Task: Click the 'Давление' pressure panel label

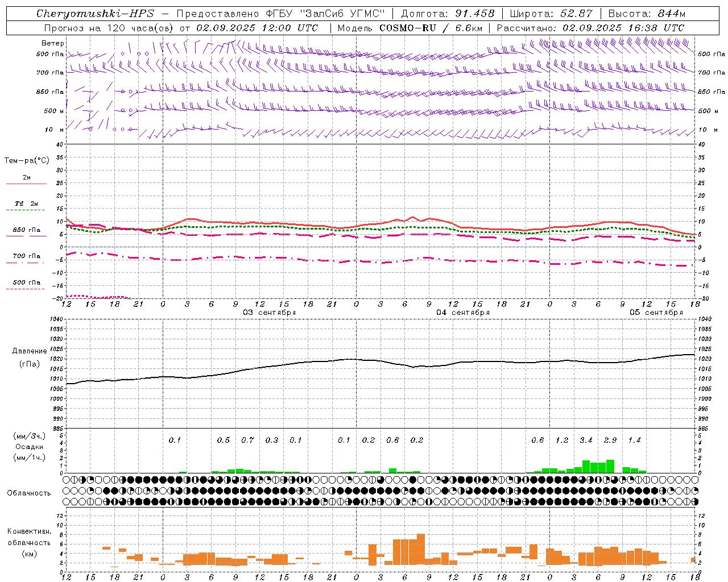Action: (30, 351)
